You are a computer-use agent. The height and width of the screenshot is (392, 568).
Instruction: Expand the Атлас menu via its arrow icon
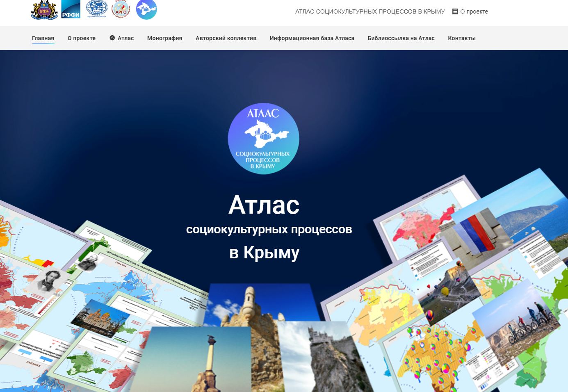tap(112, 38)
